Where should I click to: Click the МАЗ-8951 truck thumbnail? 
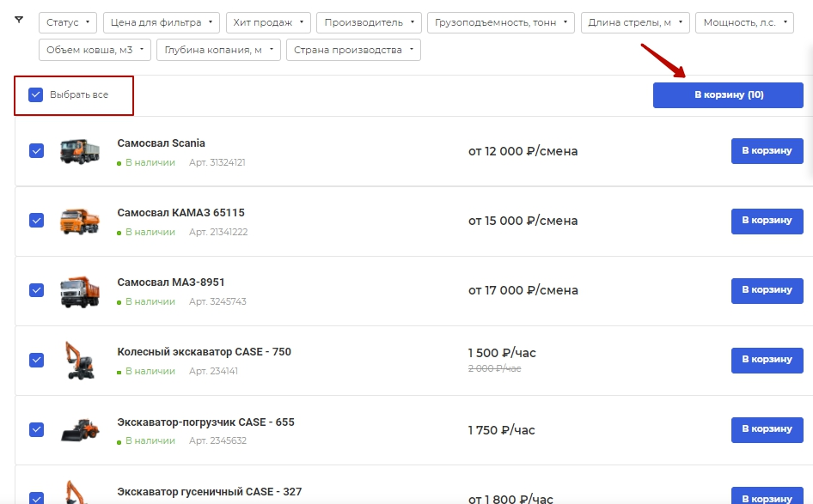79,291
